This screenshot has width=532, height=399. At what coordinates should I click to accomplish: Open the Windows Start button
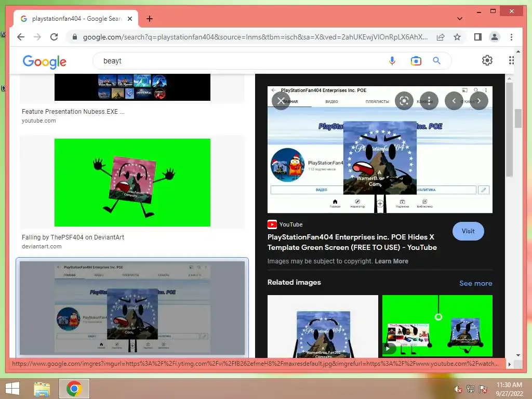(x=12, y=389)
